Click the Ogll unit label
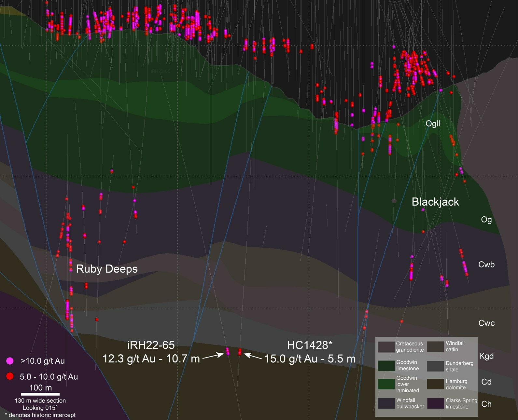Viewport: 518px width, 420px height. [x=433, y=124]
